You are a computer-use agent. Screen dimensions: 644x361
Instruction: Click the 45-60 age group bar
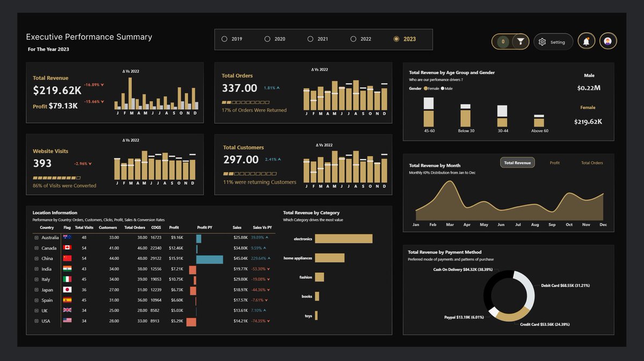429,112
